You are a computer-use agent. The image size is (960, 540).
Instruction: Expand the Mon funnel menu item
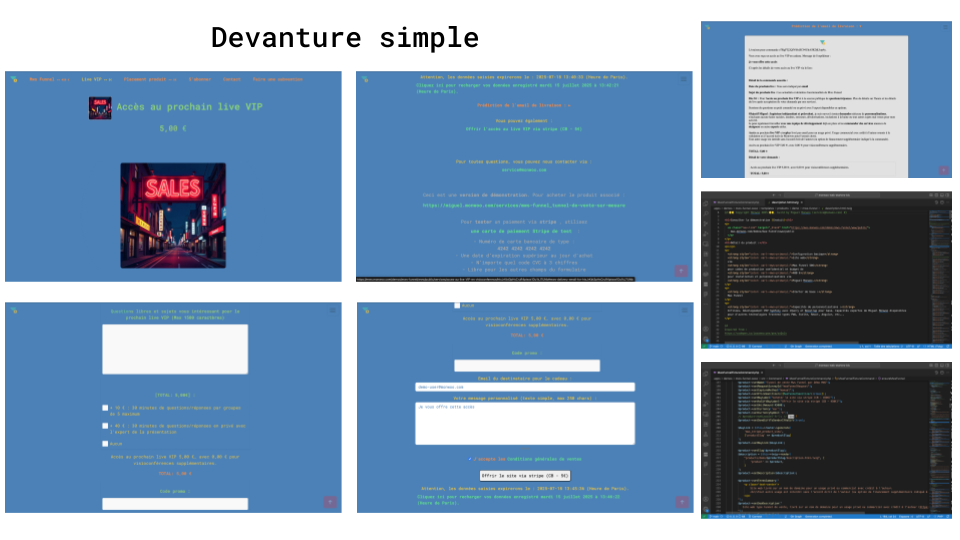click(x=48, y=78)
